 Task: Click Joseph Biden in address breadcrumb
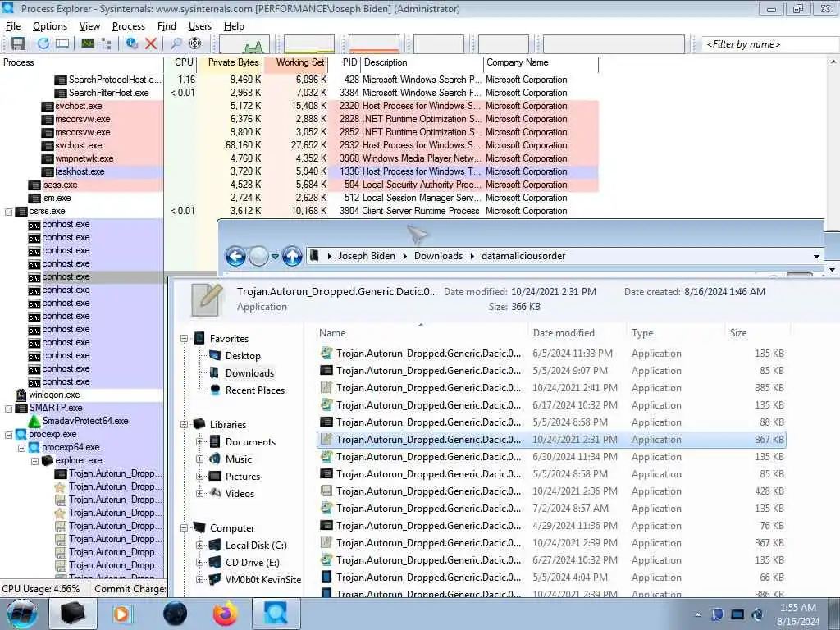pyautogui.click(x=367, y=256)
